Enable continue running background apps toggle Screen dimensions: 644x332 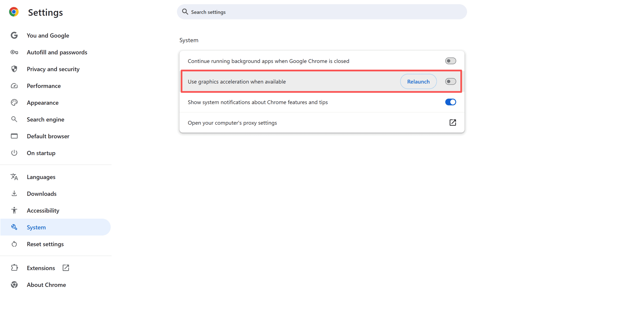450,61
